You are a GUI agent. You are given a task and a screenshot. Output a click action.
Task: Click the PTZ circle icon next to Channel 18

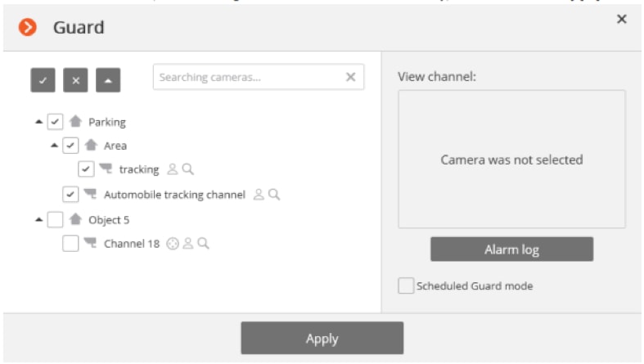coord(172,243)
